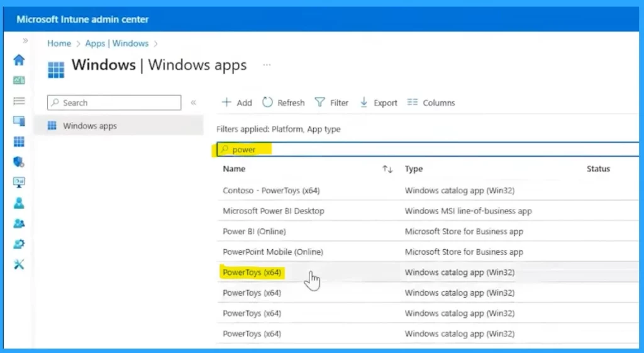Open Troubleshooting tools icon in sidebar
This screenshot has width=644, height=353.
pos(19,264)
